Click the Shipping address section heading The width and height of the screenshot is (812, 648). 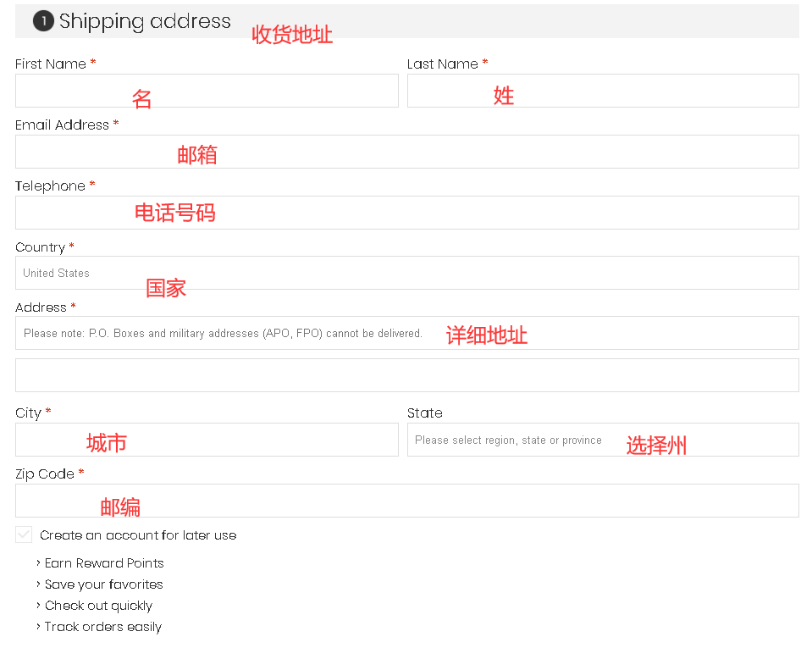[145, 21]
